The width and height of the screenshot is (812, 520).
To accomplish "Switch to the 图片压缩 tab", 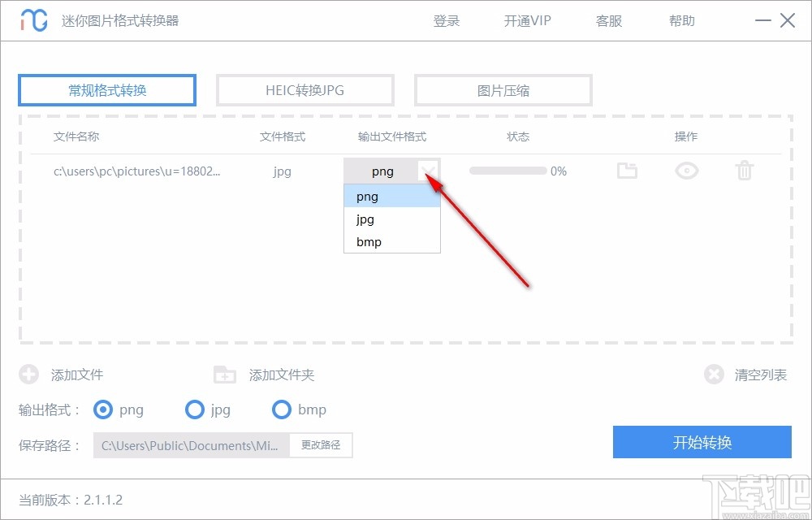I will 503,89.
